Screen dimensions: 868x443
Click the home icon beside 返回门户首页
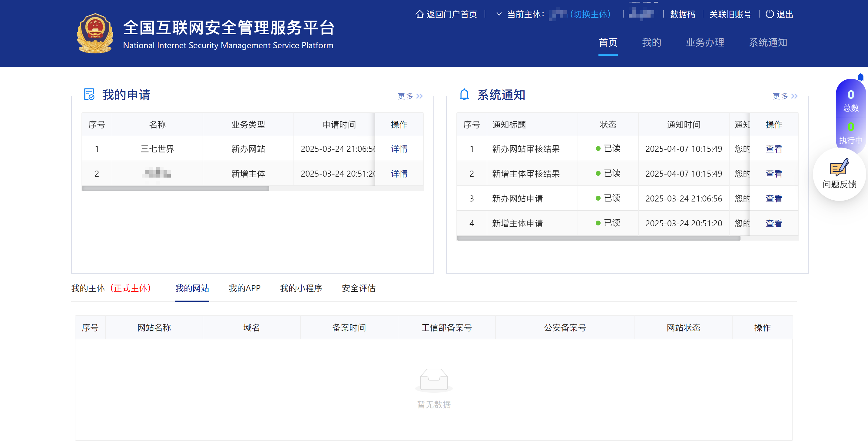[x=419, y=14]
